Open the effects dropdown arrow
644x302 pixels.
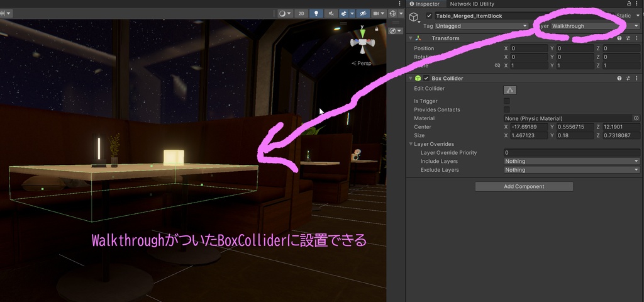click(352, 14)
